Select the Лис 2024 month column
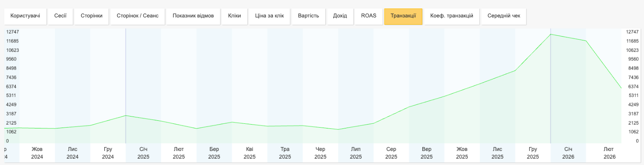Viewport: 644px width, 165px height. point(72,153)
